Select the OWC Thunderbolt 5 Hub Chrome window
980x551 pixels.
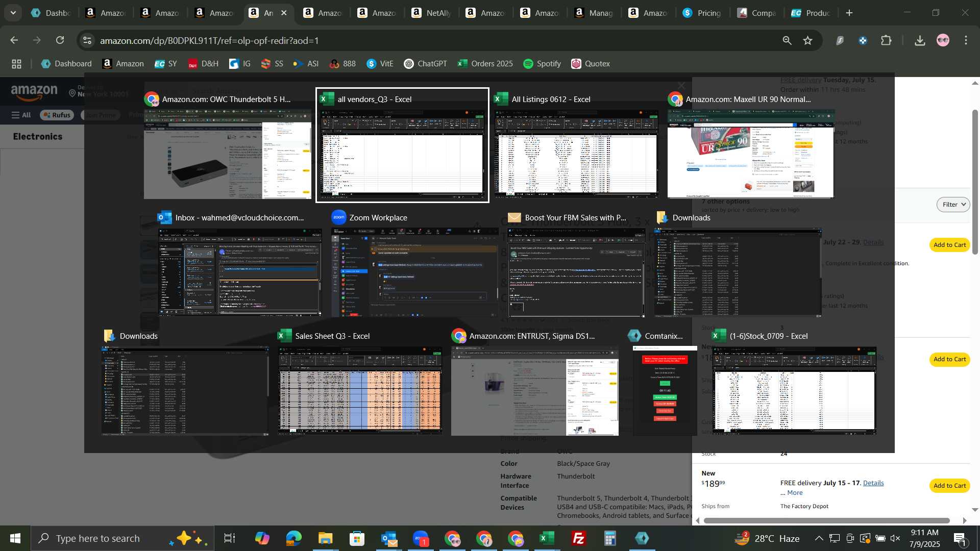[228, 145]
